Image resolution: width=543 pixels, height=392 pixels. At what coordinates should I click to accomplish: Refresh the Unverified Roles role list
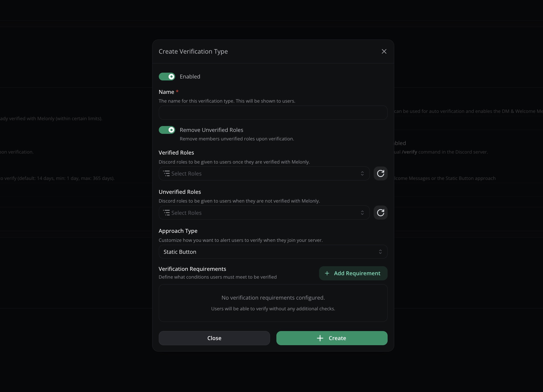click(381, 213)
